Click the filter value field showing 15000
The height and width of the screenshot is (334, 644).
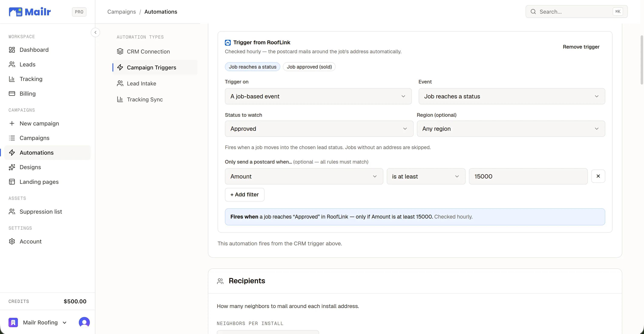528,177
